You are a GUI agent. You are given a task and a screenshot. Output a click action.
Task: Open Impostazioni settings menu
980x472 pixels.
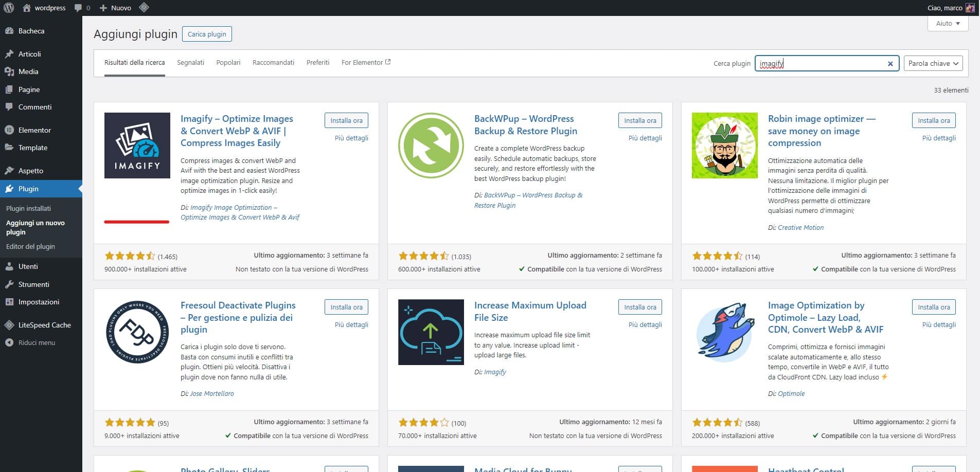[41, 302]
